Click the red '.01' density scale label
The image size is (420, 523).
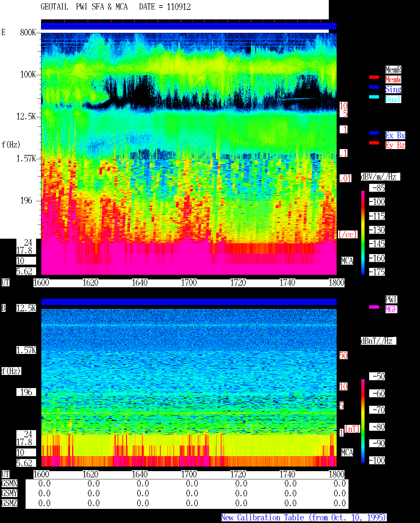pos(346,179)
